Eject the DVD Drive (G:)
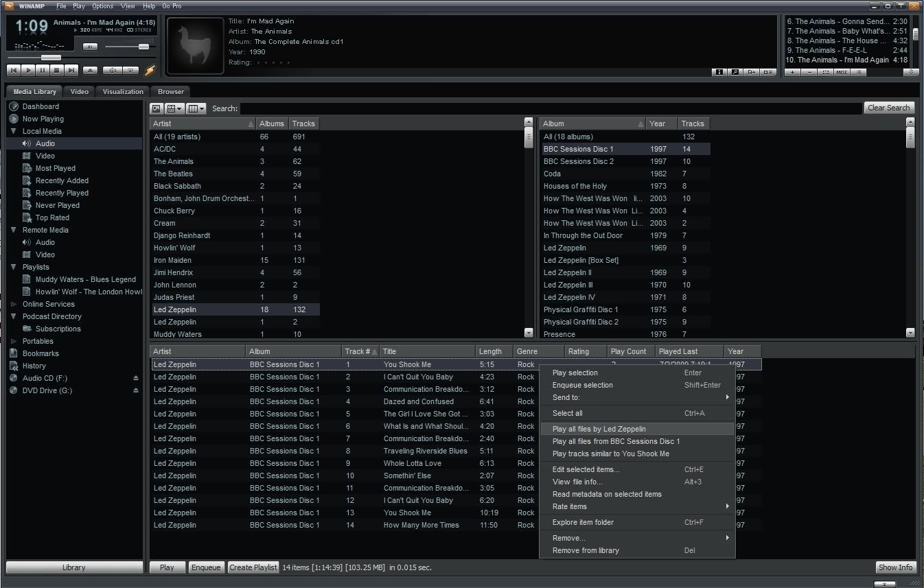924x588 pixels. point(136,390)
